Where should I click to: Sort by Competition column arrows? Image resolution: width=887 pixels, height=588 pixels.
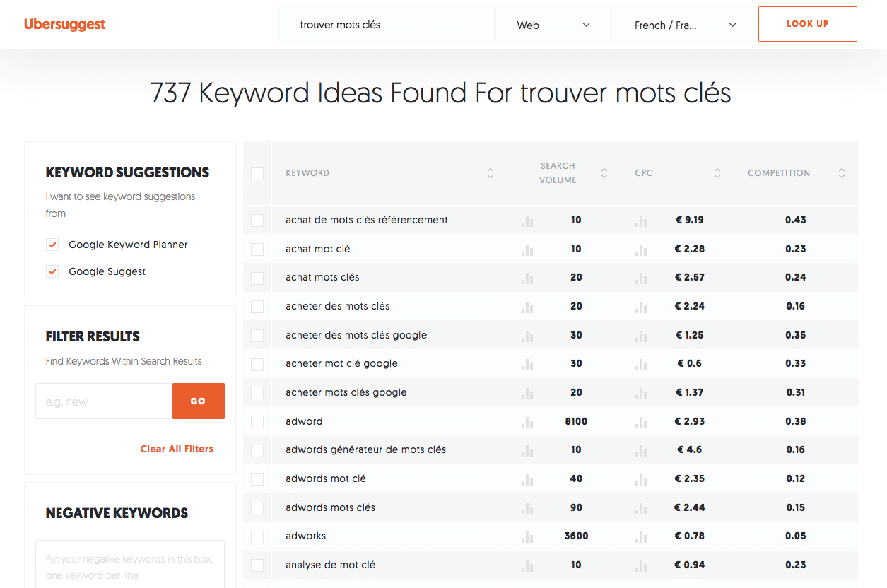(x=842, y=173)
